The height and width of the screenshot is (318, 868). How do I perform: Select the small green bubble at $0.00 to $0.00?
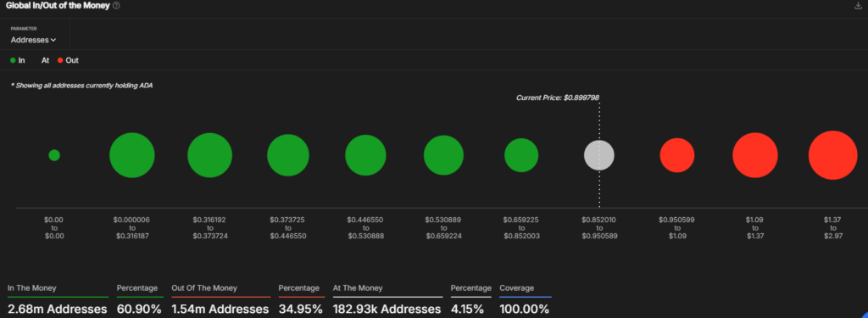[x=54, y=155]
